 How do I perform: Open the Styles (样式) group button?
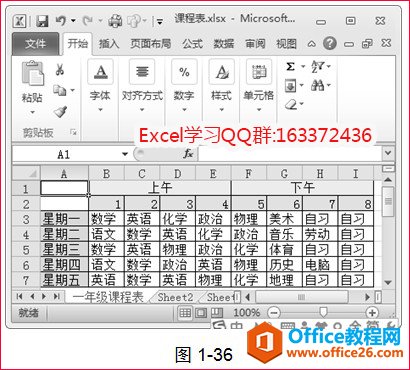221,86
